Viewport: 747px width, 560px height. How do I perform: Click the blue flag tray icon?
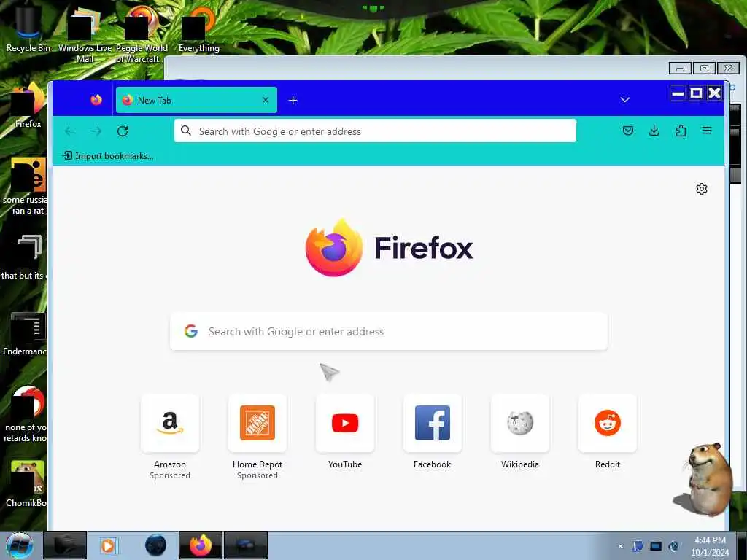(x=638, y=546)
